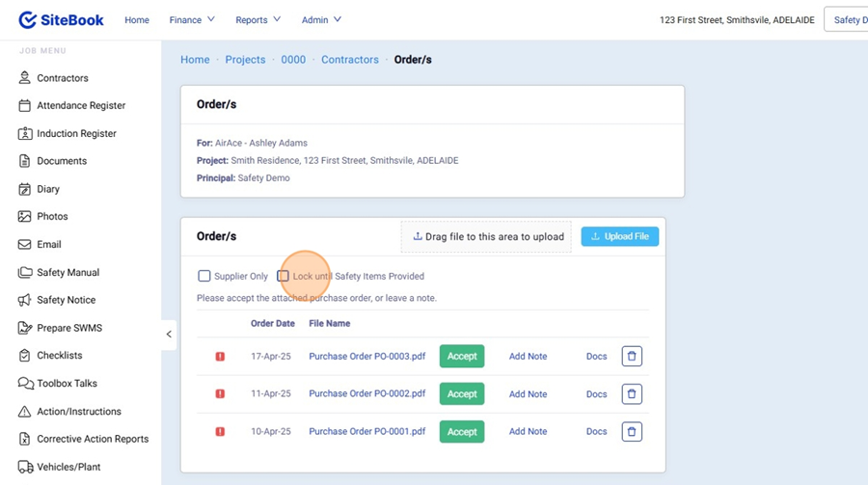The width and height of the screenshot is (868, 485).
Task: Open Photos section in job menu
Action: pos(52,217)
